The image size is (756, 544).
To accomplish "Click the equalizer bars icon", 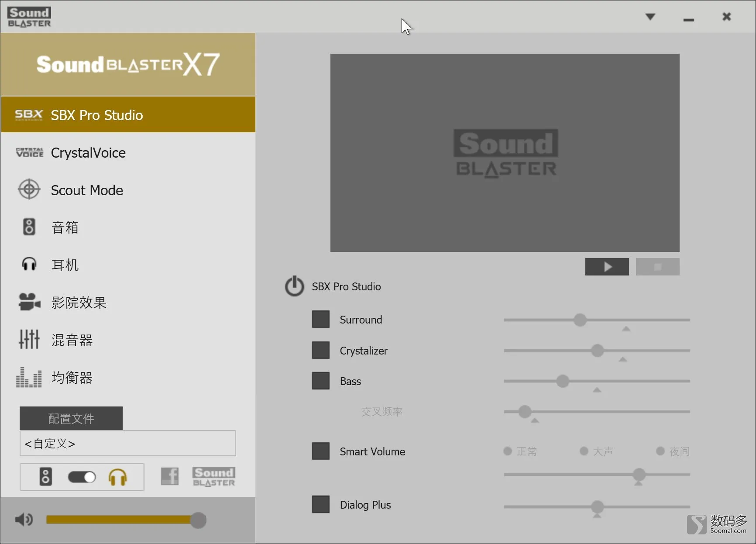I will tap(29, 377).
